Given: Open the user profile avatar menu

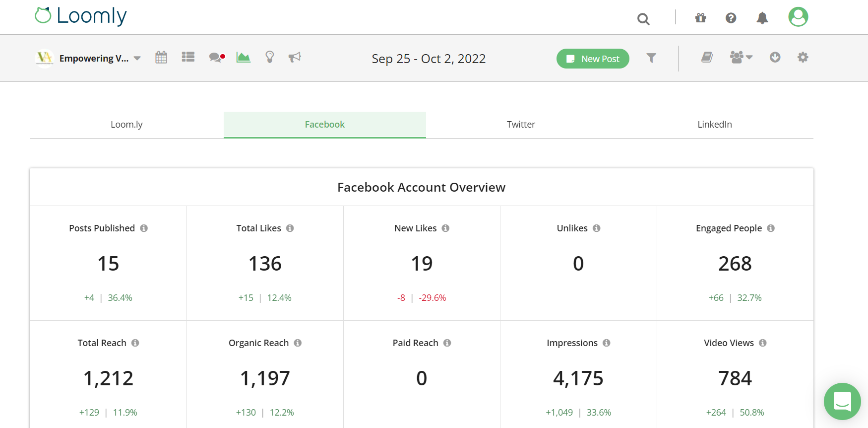Looking at the screenshot, I should pyautogui.click(x=798, y=17).
